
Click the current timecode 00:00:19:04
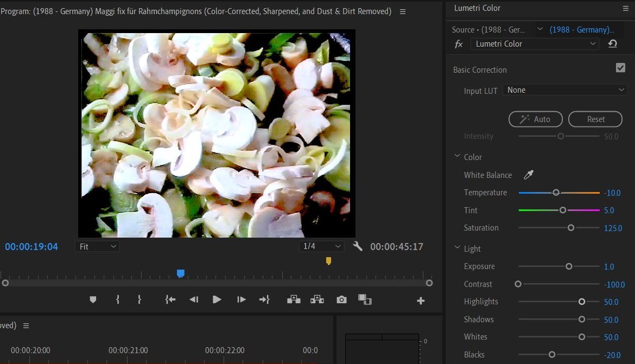tap(31, 247)
